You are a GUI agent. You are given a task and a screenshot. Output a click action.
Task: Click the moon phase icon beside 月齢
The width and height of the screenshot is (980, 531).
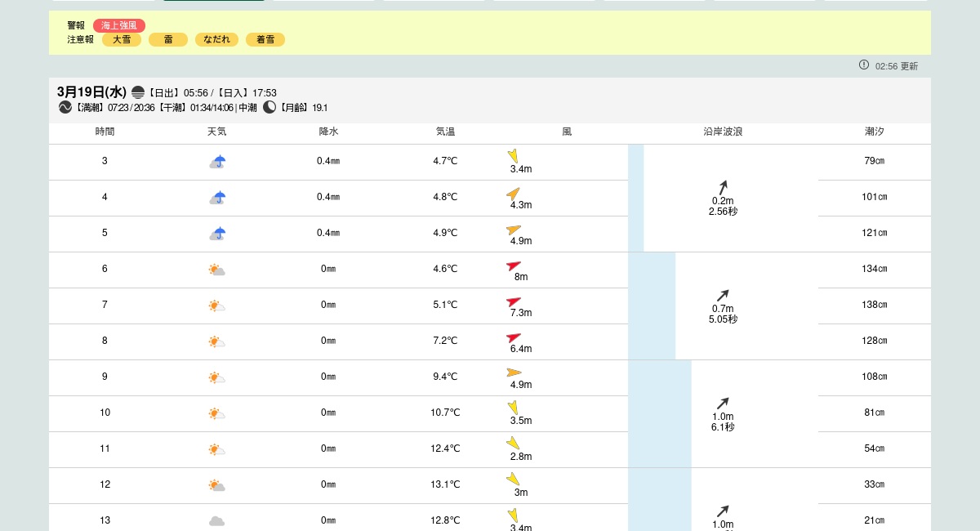point(269,107)
